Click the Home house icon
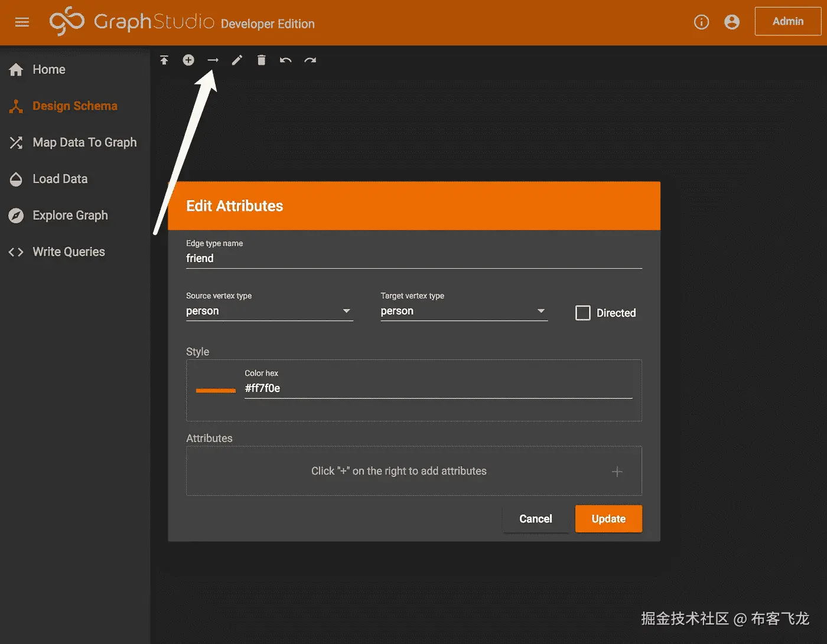The image size is (827, 644). (16, 70)
